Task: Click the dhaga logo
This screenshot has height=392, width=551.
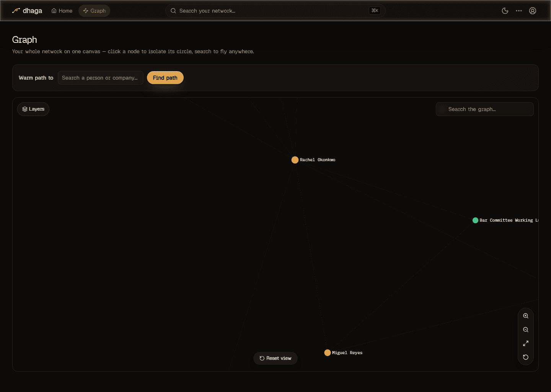Action: coord(27,11)
